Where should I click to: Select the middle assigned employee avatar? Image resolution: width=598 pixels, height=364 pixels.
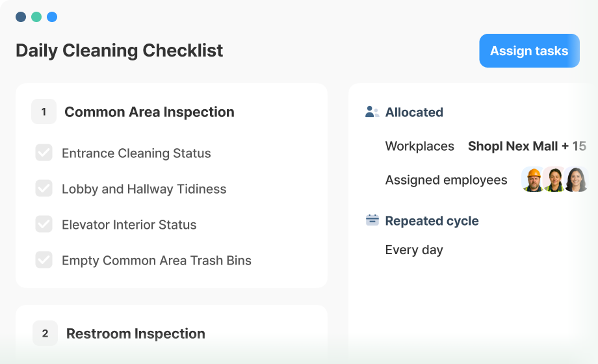point(554,179)
